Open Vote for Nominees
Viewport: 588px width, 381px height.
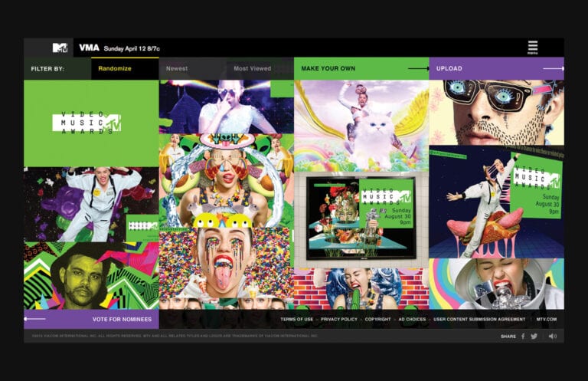click(122, 319)
